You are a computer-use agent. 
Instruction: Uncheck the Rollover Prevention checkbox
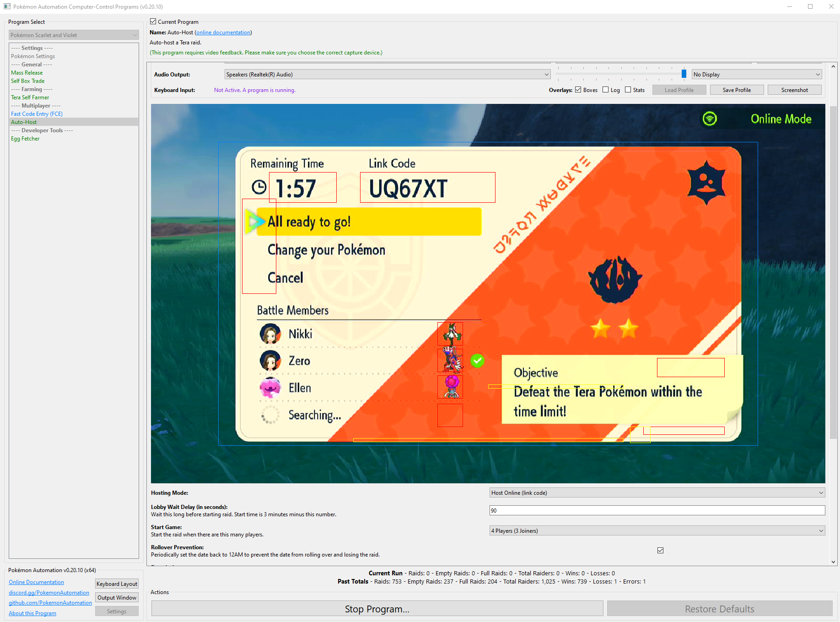tap(660, 551)
